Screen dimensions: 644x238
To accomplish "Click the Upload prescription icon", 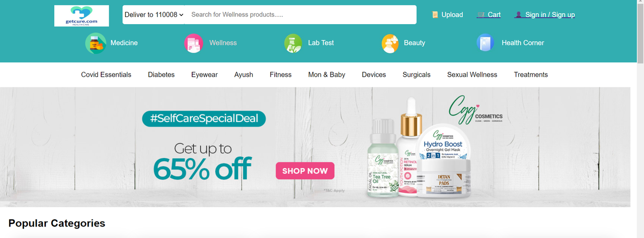I will (435, 15).
